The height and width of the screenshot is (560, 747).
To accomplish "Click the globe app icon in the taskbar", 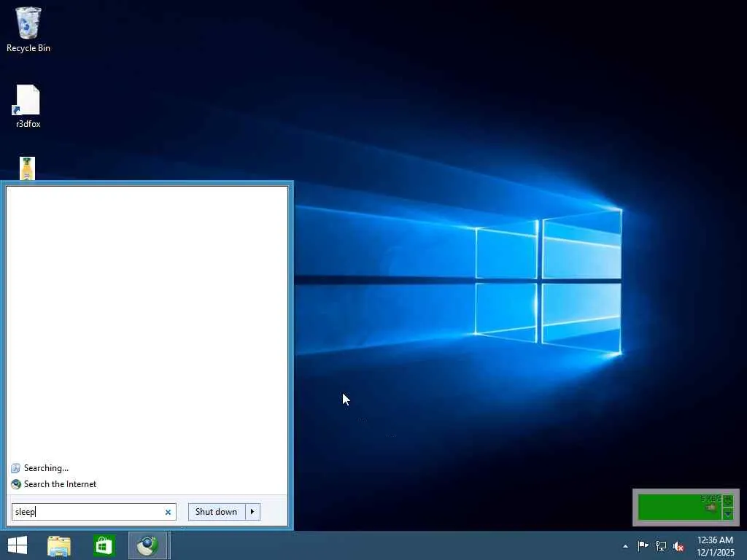I will click(x=149, y=545).
